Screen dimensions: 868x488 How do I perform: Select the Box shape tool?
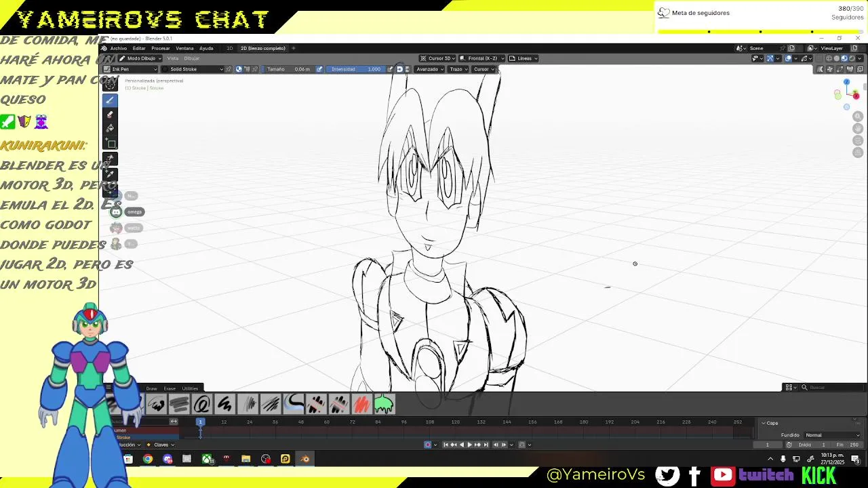tap(111, 143)
